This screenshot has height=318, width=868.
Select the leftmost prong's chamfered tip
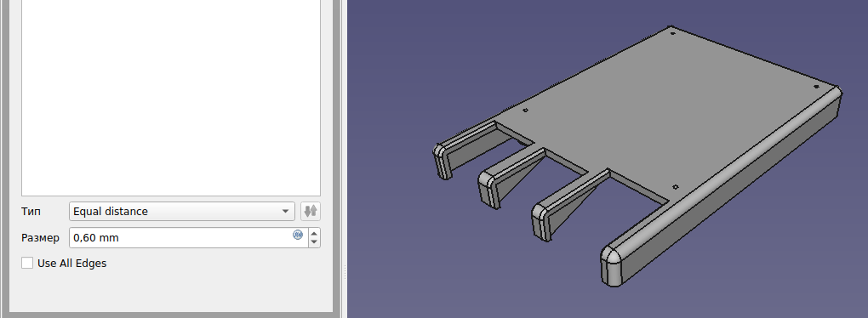443,162
